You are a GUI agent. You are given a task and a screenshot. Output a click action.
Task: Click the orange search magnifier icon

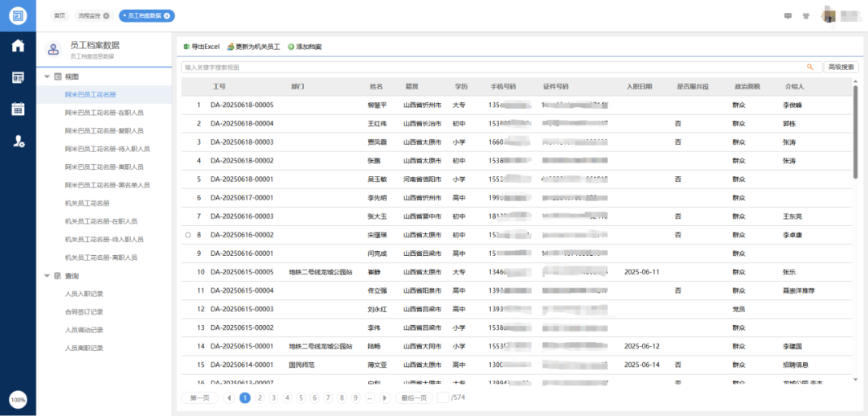click(x=809, y=67)
